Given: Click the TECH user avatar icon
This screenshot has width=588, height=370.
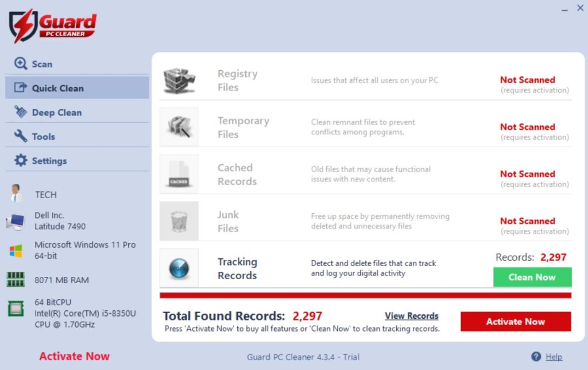Looking at the screenshot, I should 16,194.
